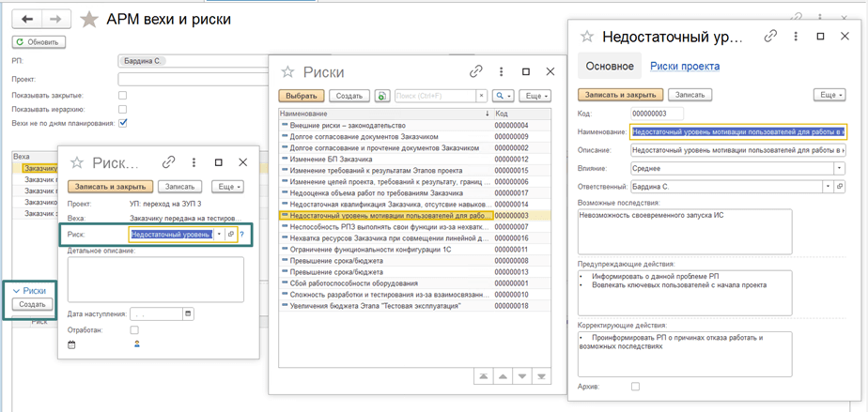Screen dimensions: 868x412
Task: Add the АРМ вехи и риски page to favorites
Action: [88, 19]
